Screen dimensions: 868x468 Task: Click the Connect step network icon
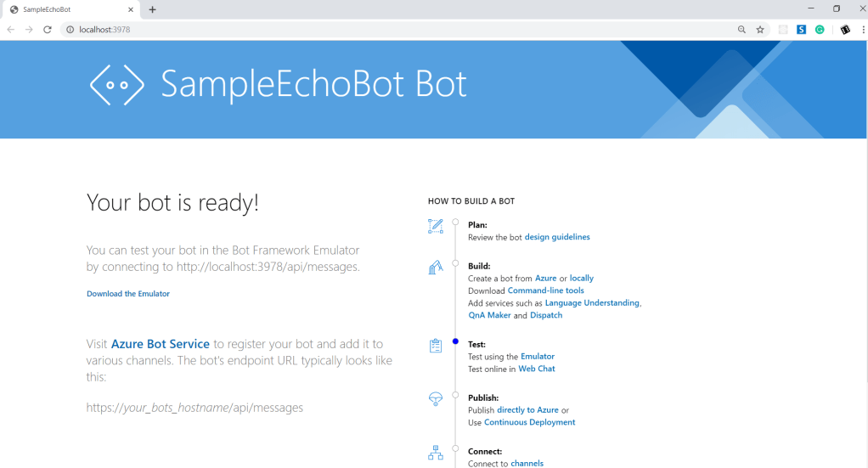click(436, 453)
